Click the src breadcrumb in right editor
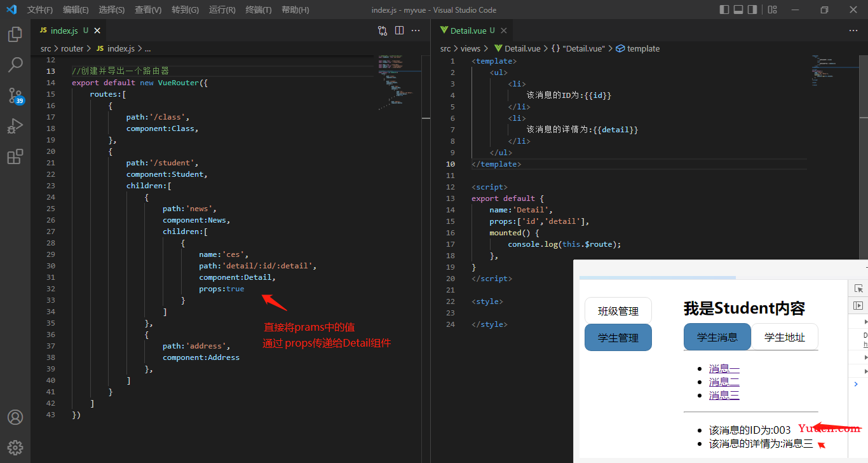Image resolution: width=868 pixels, height=463 pixels. tap(445, 48)
